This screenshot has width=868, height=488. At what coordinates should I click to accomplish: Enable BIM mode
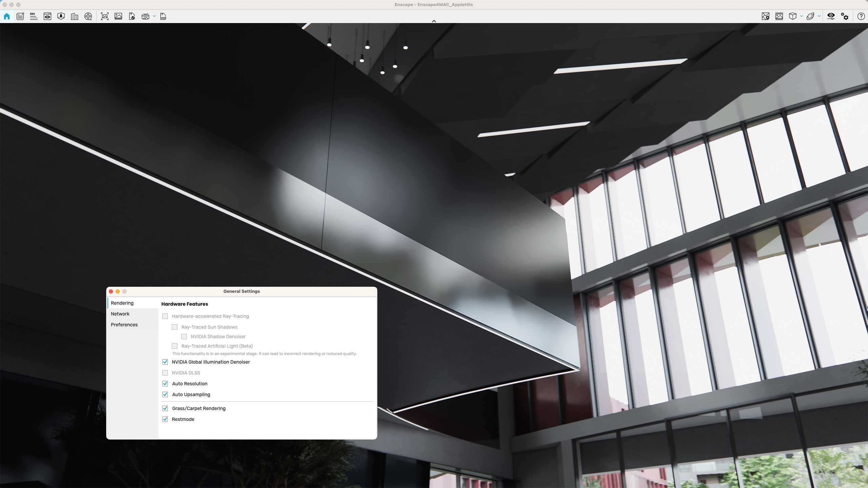click(34, 16)
